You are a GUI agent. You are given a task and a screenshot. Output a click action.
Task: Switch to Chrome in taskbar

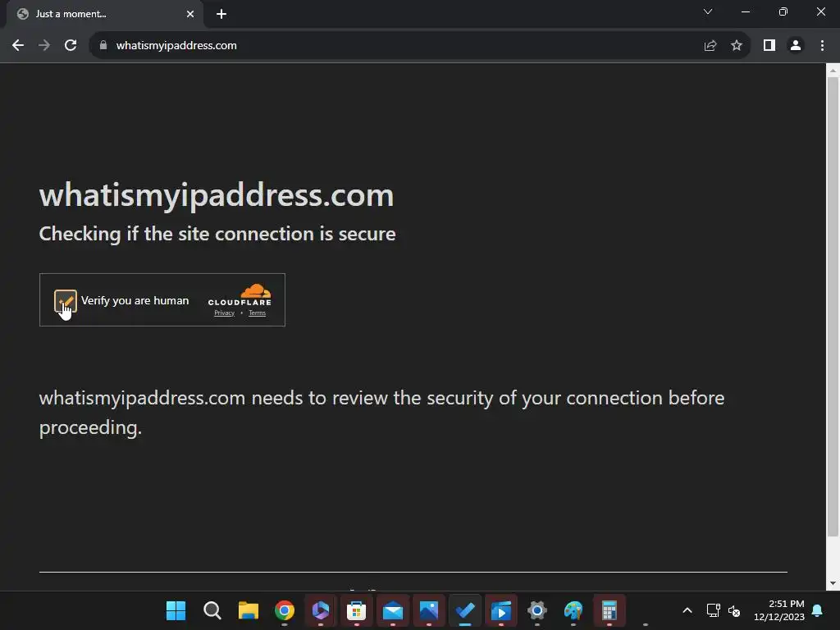click(285, 610)
